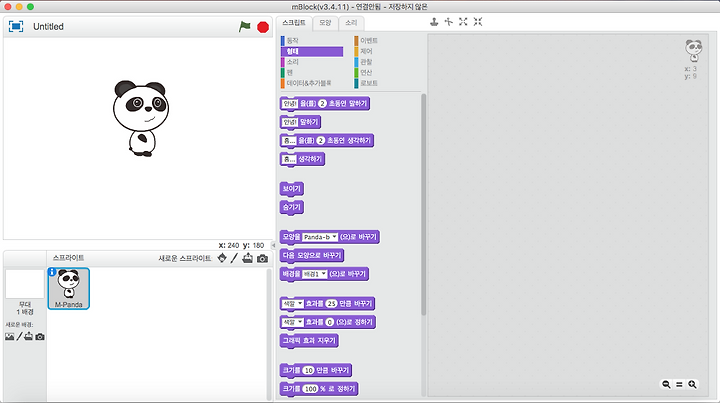This screenshot has width=720, height=403.
Task: Click the 보이기 block
Action: point(292,189)
